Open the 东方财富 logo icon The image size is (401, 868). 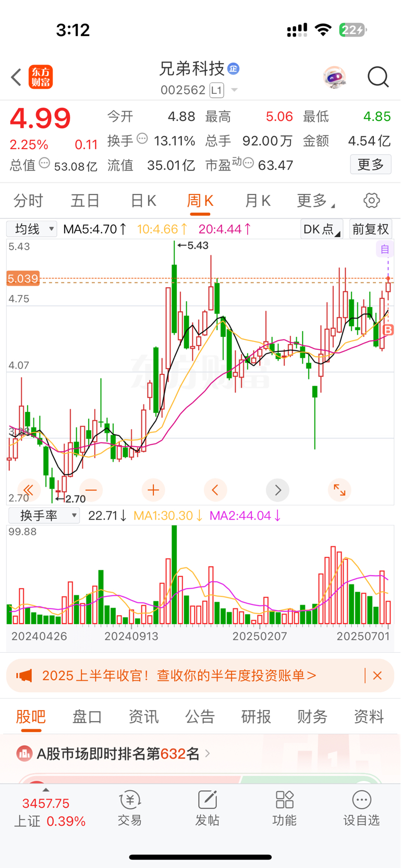pyautogui.click(x=41, y=77)
